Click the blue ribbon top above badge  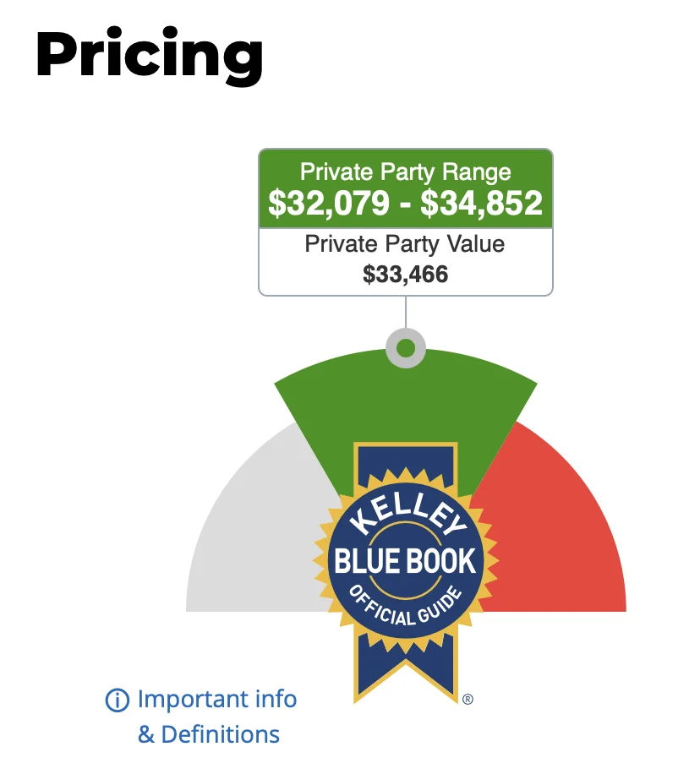pyautogui.click(x=406, y=459)
